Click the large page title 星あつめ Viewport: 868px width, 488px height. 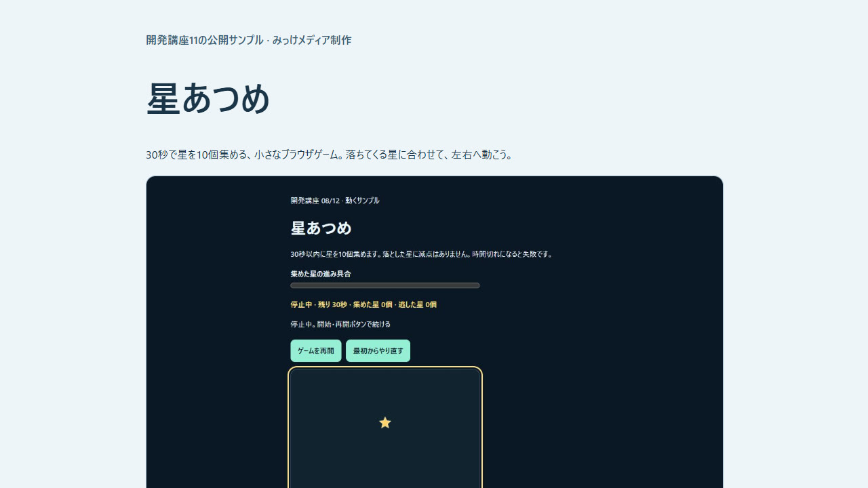[x=209, y=99]
